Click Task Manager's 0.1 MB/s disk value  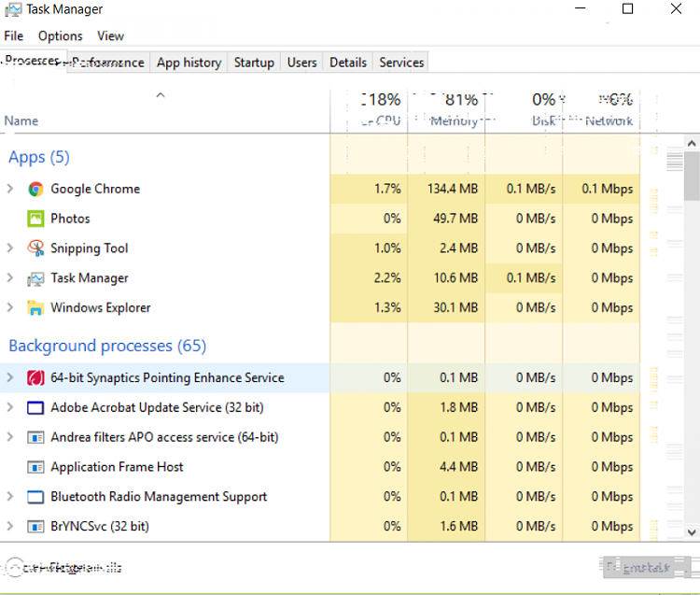tap(531, 278)
